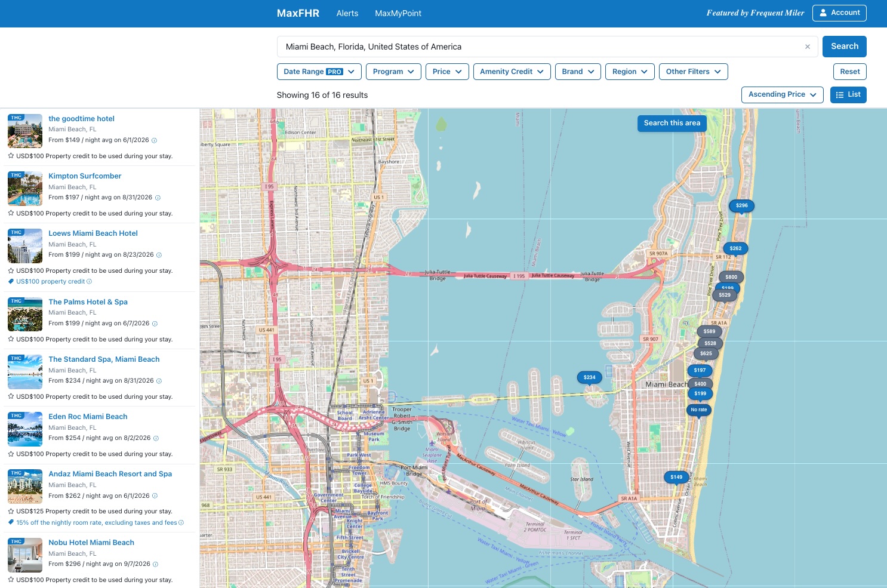
Task: Open the Price filter dropdown
Action: click(447, 72)
